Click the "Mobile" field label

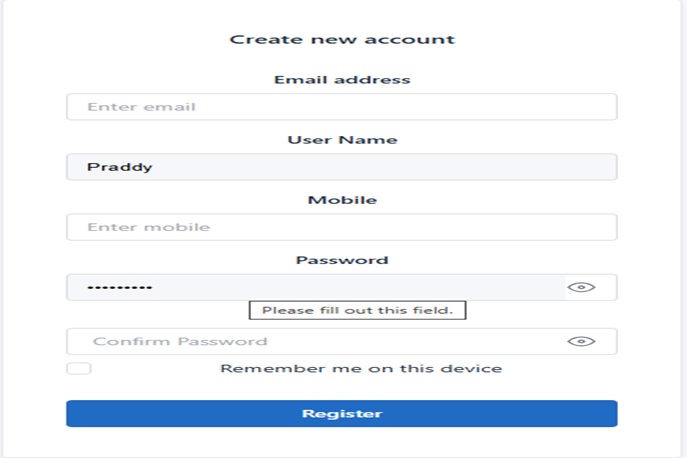pyautogui.click(x=342, y=200)
